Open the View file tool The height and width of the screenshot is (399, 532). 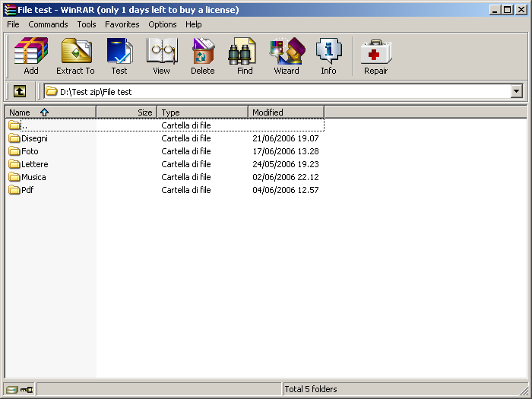point(162,51)
